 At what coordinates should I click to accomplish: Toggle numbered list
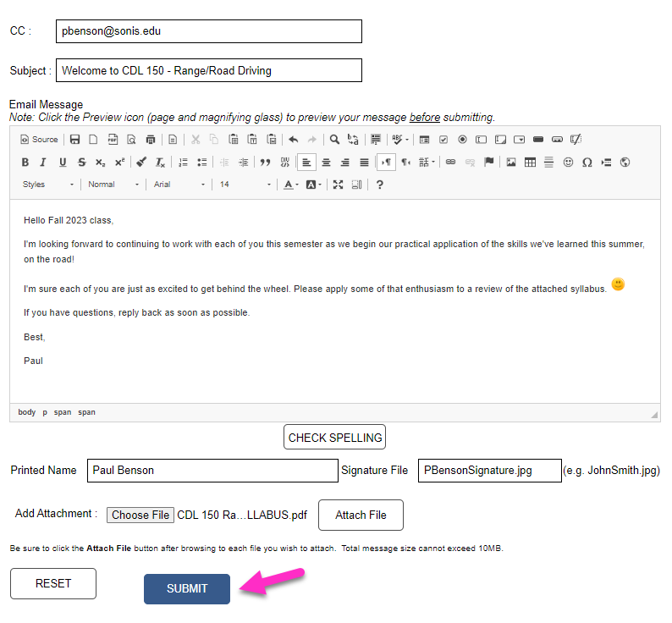coord(183,162)
